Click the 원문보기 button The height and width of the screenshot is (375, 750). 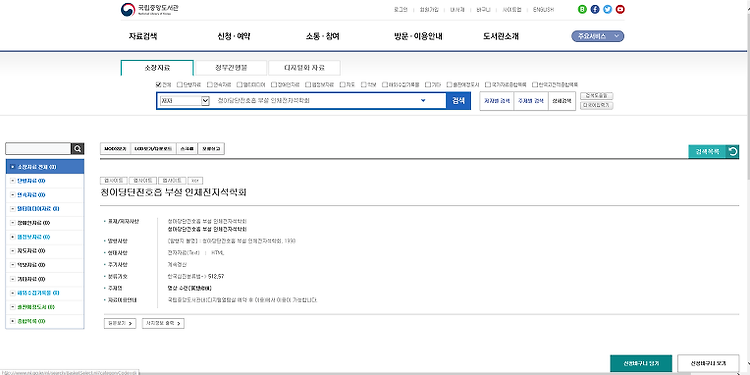point(120,323)
